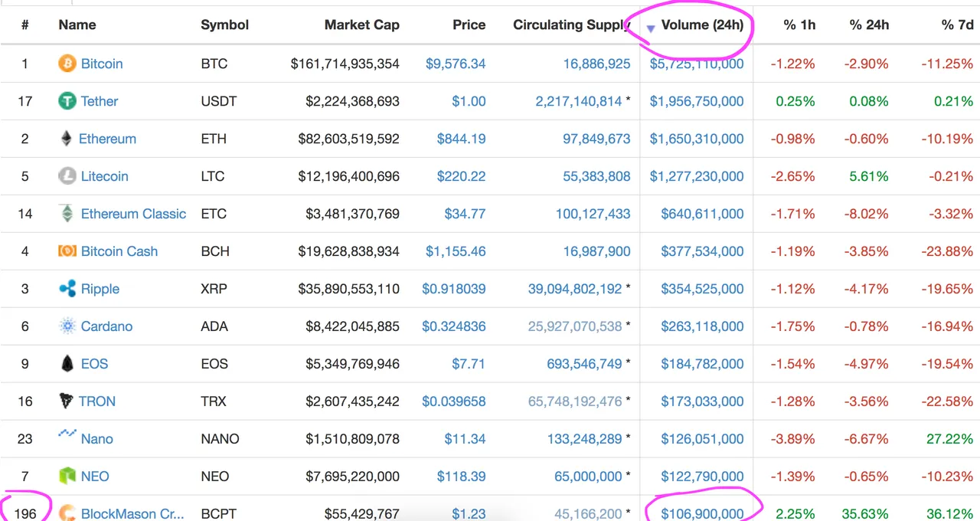
Task: Click the Bitcoin Cash logo icon
Action: (67, 251)
